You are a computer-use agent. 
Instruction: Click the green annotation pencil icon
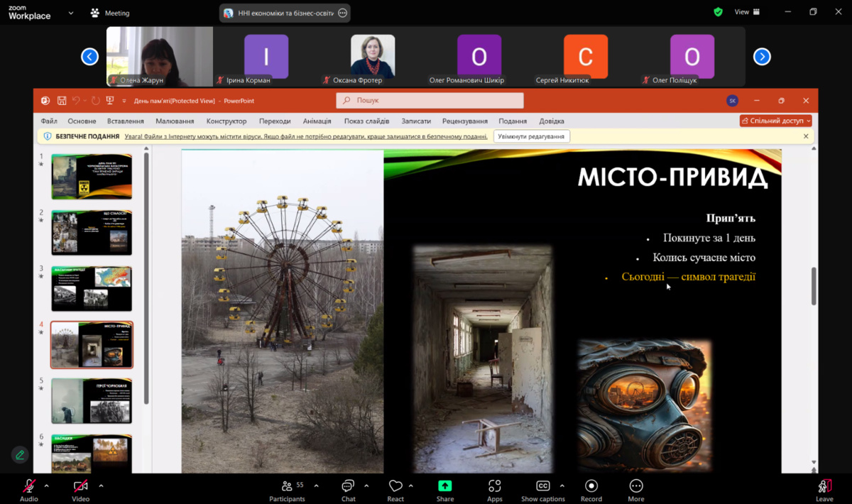pos(20,454)
